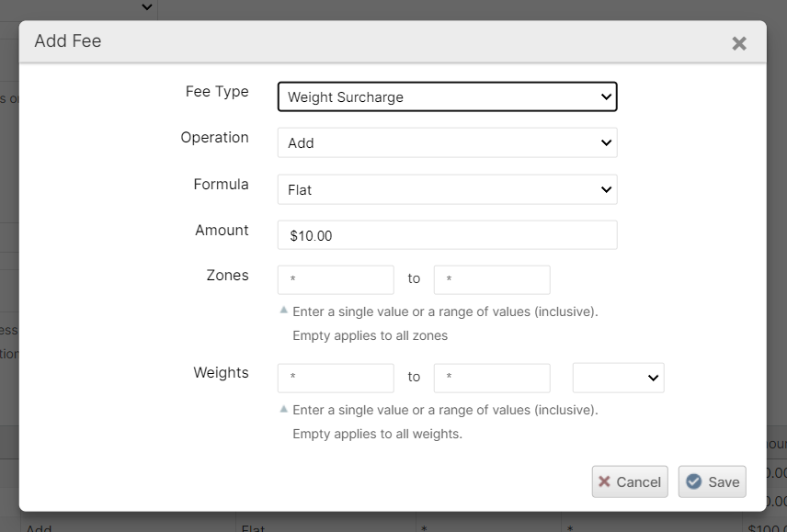Click the red X icon on Cancel
Screen dimensions: 787x532
click(604, 481)
